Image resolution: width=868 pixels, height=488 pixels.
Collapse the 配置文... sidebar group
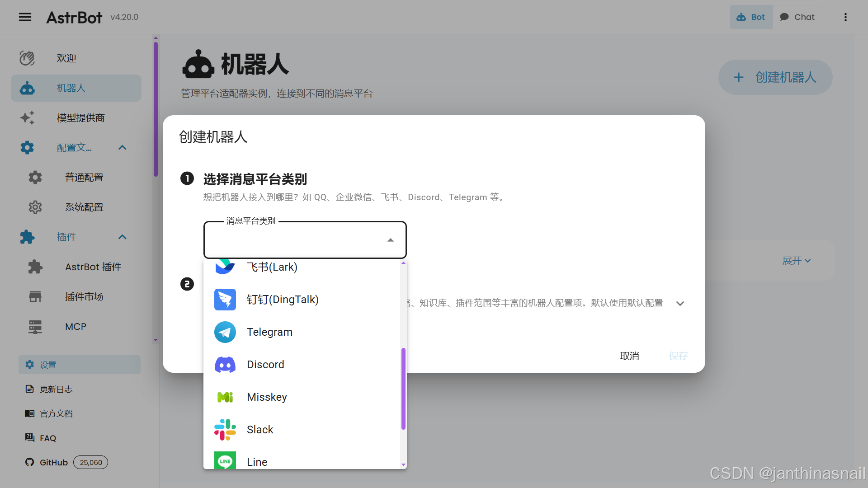(x=122, y=148)
